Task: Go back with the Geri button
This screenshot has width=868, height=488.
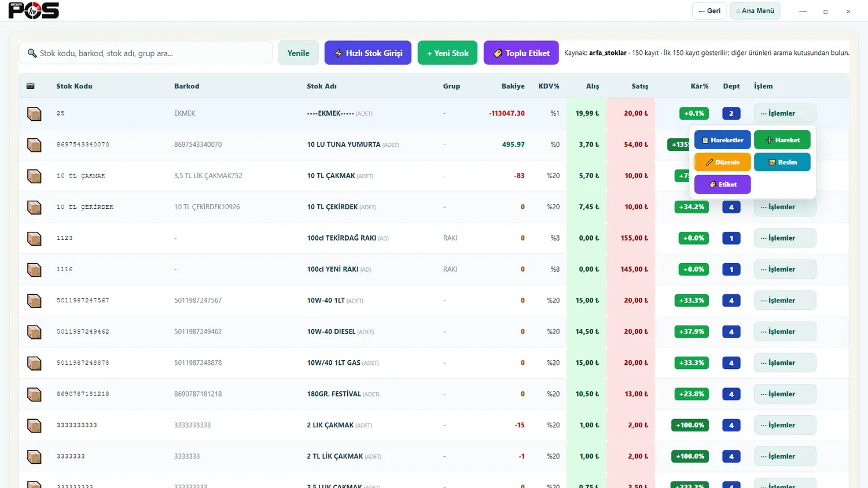Action: point(709,11)
